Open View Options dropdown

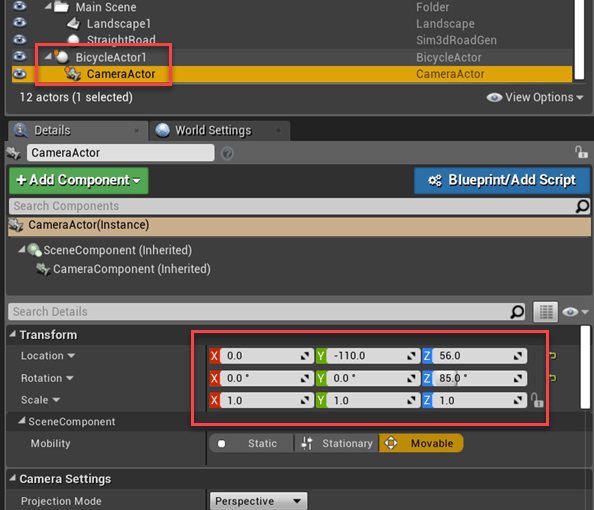pos(535,97)
